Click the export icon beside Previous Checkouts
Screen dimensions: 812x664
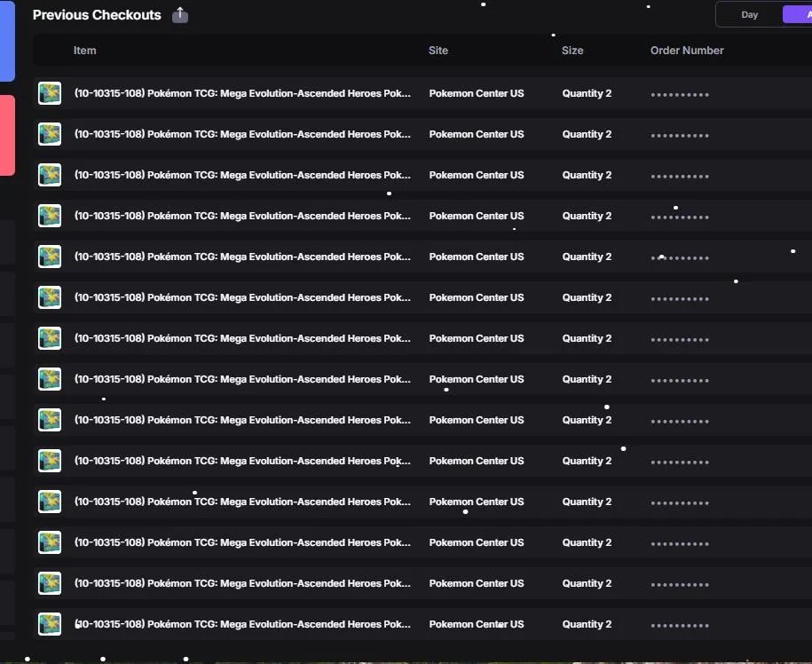click(x=180, y=15)
